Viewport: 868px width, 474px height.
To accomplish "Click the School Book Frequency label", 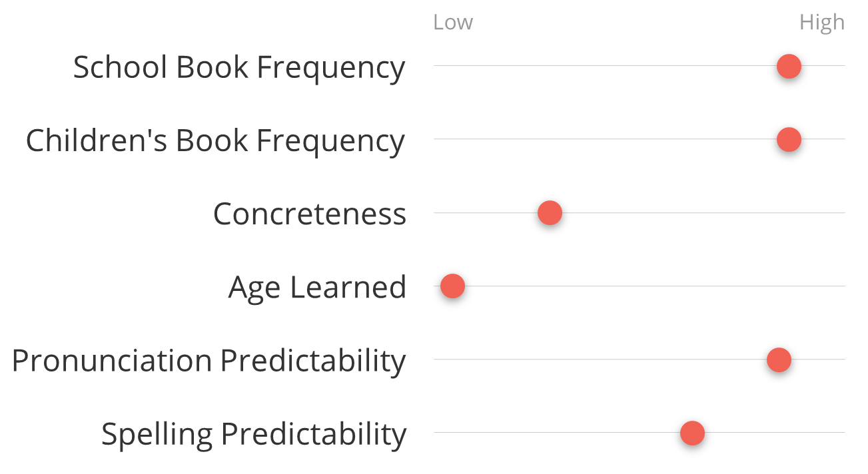I will [239, 67].
